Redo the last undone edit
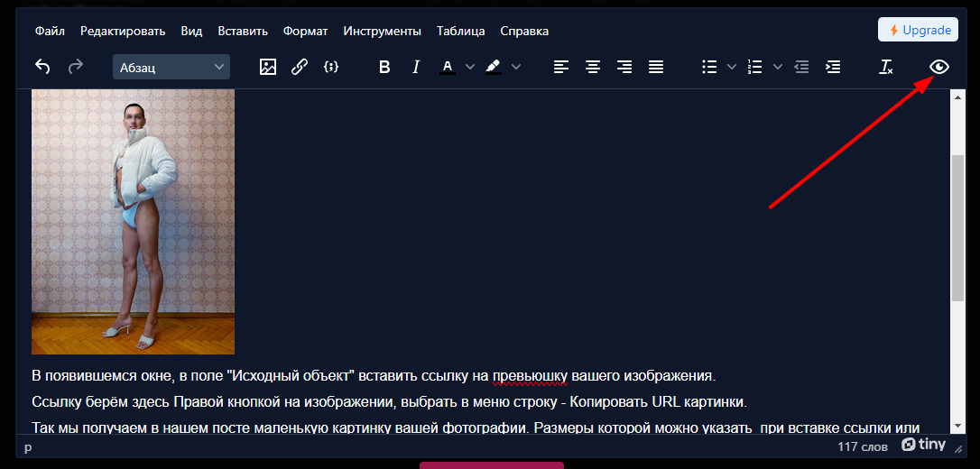Viewport: 980px width, 469px height. click(76, 67)
